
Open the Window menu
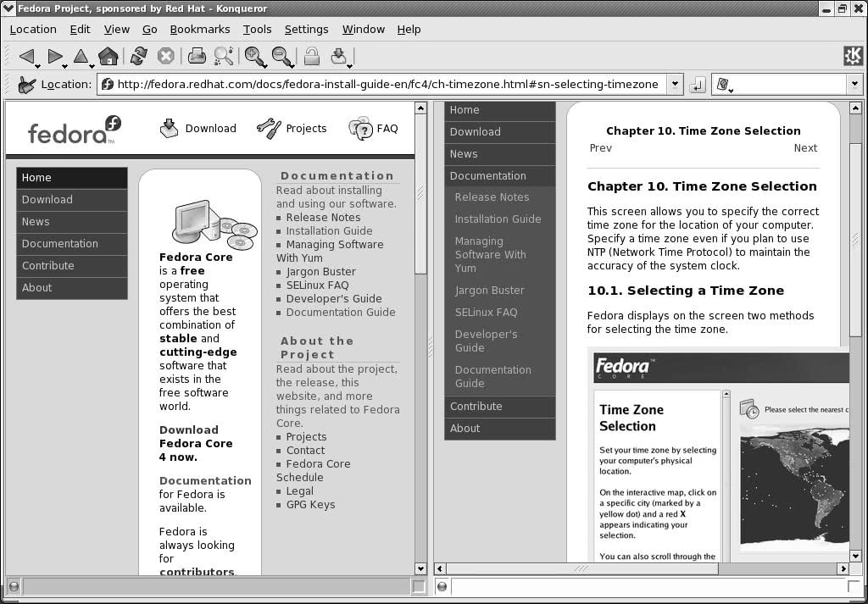pyautogui.click(x=363, y=30)
